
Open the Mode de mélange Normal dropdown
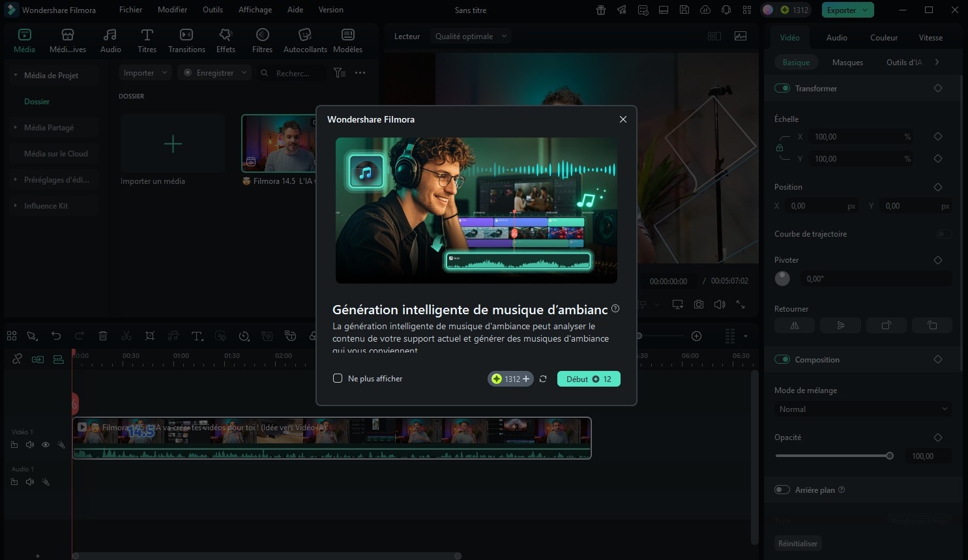(863, 409)
